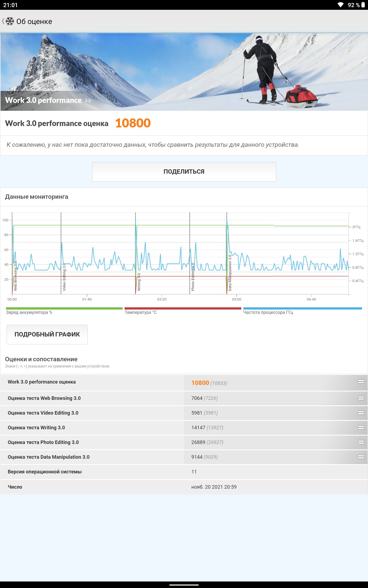Tap the PCMark snowflake back icon
This screenshot has width=368, height=588.
click(9, 21)
